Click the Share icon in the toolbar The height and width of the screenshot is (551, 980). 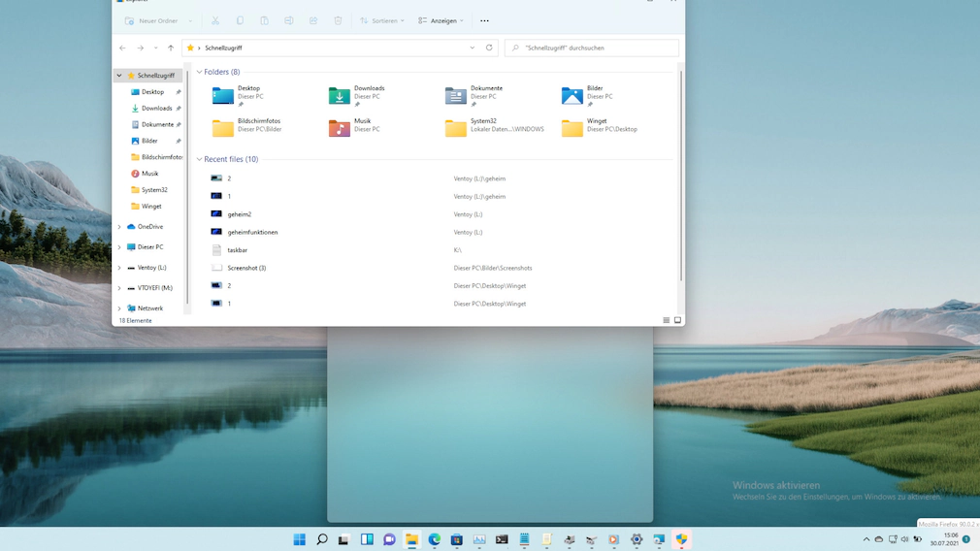pyautogui.click(x=313, y=20)
